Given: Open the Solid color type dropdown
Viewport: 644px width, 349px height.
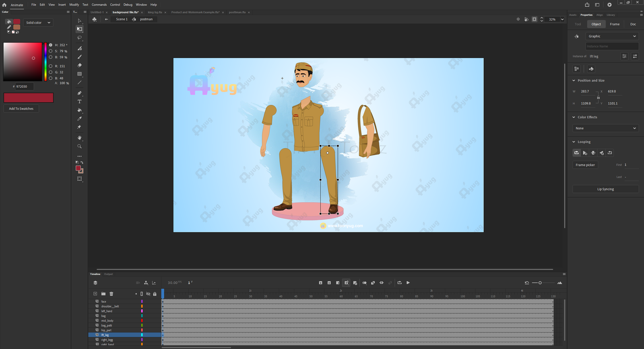Looking at the screenshot, I should (38, 23).
